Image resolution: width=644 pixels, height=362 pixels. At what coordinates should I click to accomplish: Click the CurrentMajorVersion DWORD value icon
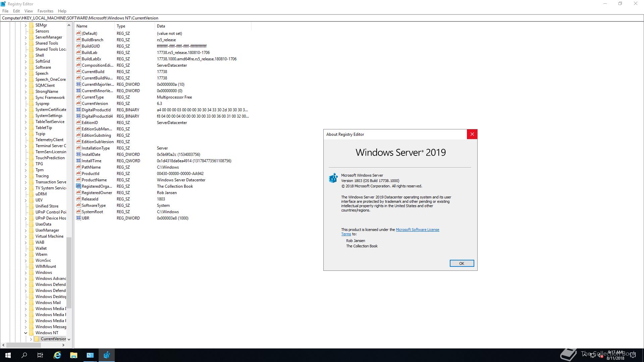pyautogui.click(x=78, y=84)
